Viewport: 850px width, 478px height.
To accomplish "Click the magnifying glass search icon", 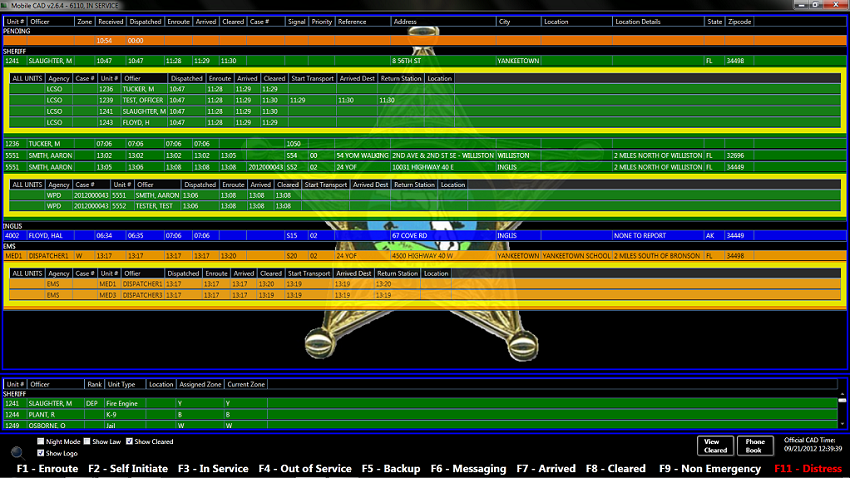I will [x=17, y=452].
